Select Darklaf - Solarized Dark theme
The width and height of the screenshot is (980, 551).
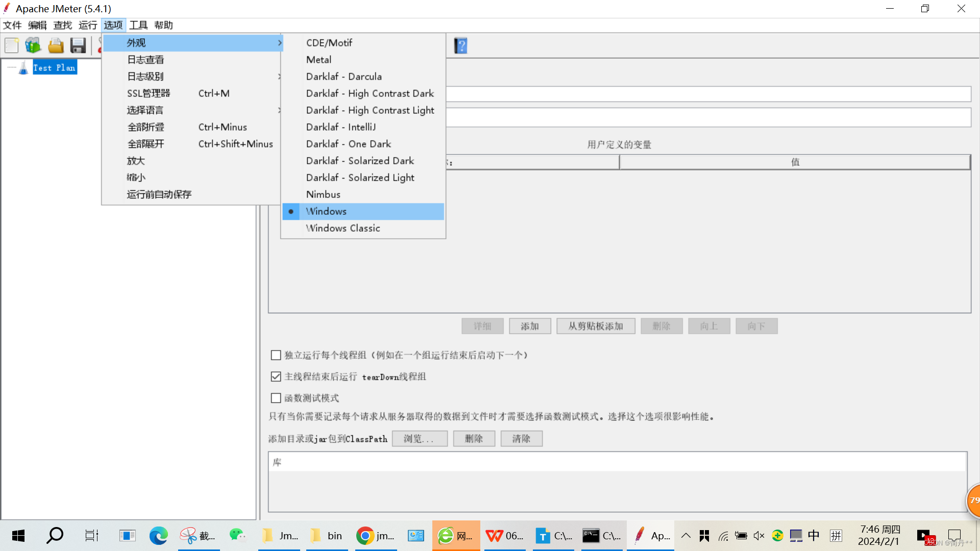point(363,161)
